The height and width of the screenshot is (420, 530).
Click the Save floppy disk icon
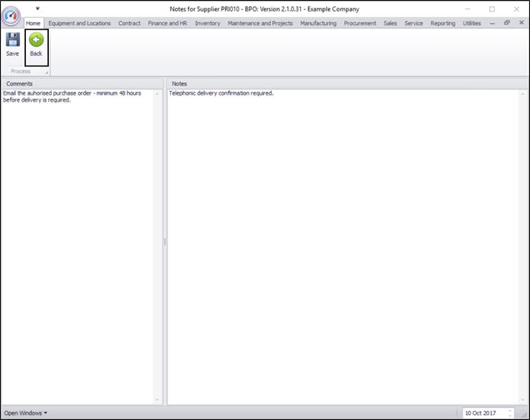click(x=12, y=40)
